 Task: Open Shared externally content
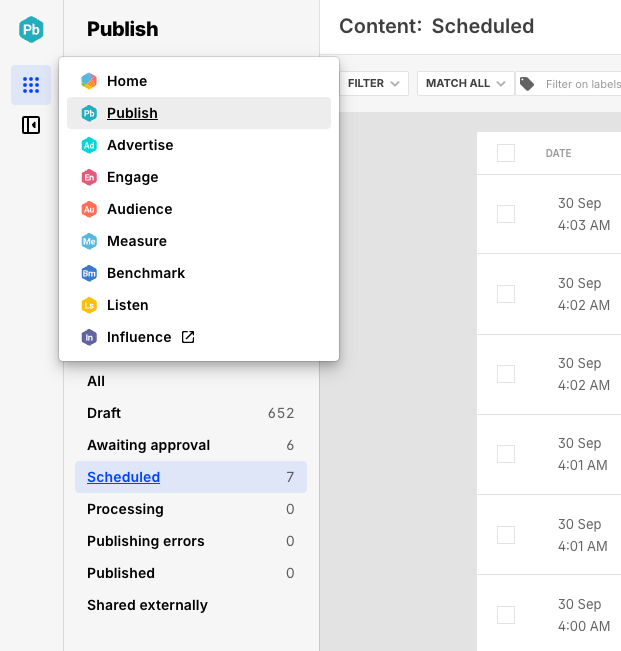point(191,605)
